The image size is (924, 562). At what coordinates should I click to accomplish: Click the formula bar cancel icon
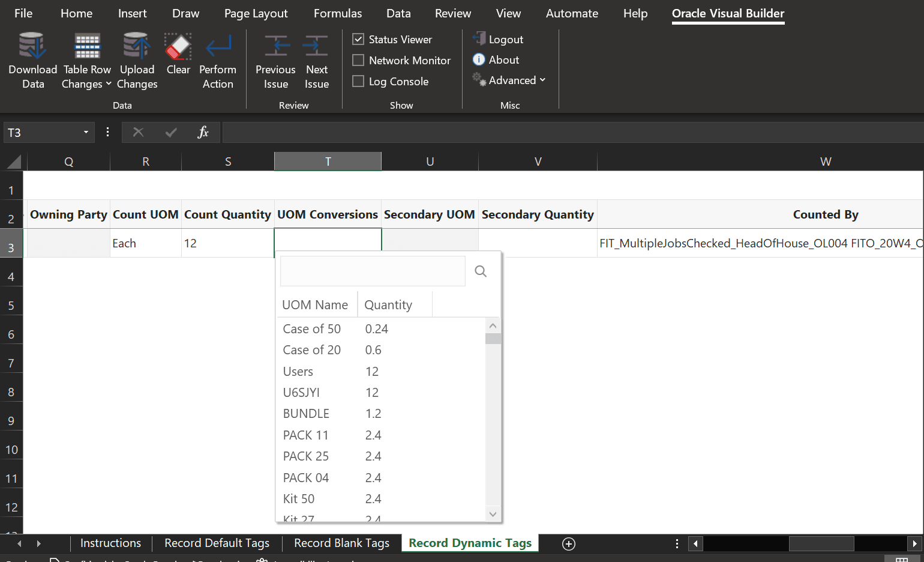[x=138, y=132]
